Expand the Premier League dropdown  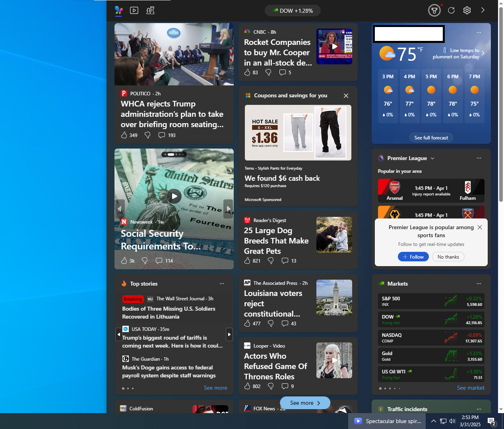[432, 158]
